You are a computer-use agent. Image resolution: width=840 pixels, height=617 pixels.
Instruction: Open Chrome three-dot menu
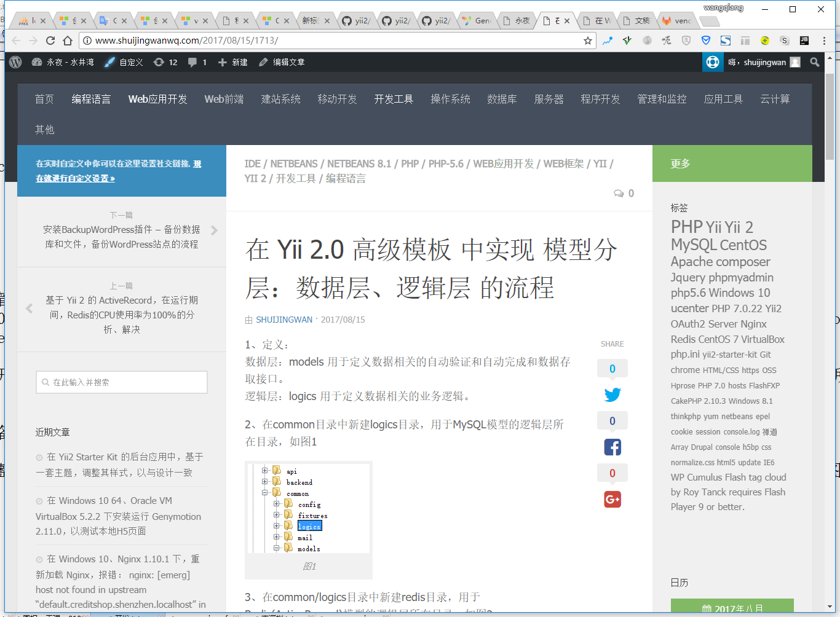[824, 41]
